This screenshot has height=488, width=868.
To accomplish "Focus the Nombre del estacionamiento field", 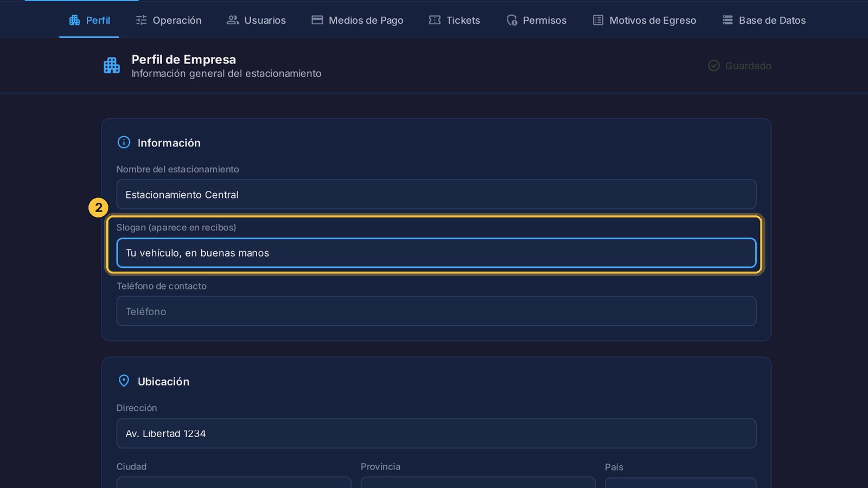I will tap(436, 194).
